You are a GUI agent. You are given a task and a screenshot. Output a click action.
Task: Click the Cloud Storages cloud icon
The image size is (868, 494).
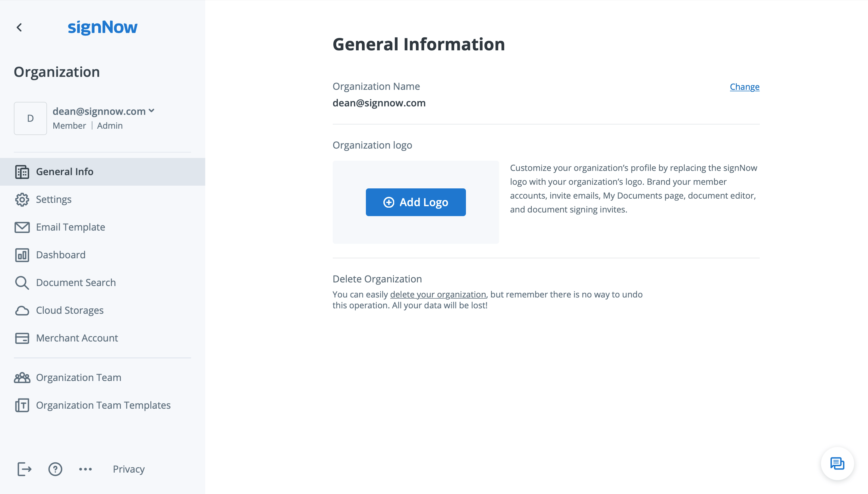pos(22,310)
